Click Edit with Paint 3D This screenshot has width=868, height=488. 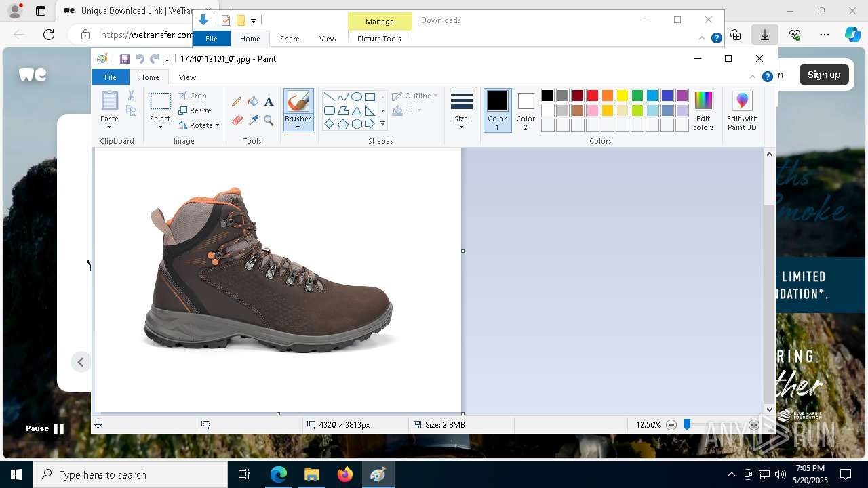pyautogui.click(x=742, y=110)
